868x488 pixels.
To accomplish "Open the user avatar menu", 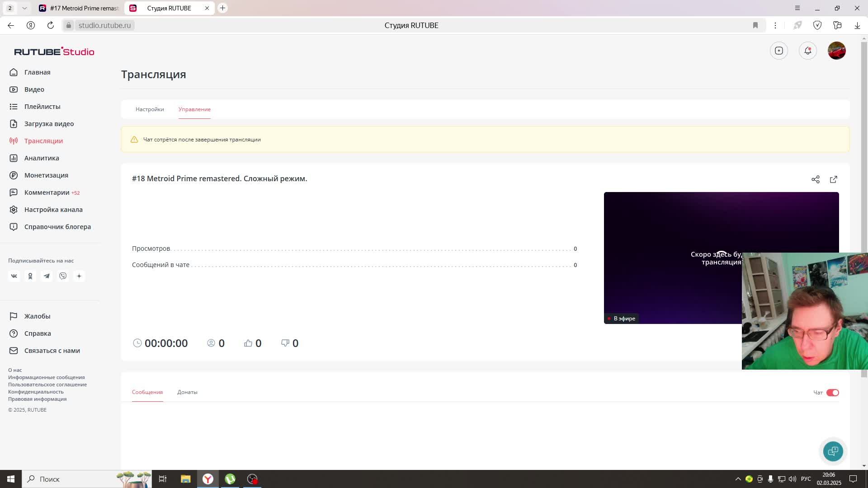I will (836, 51).
